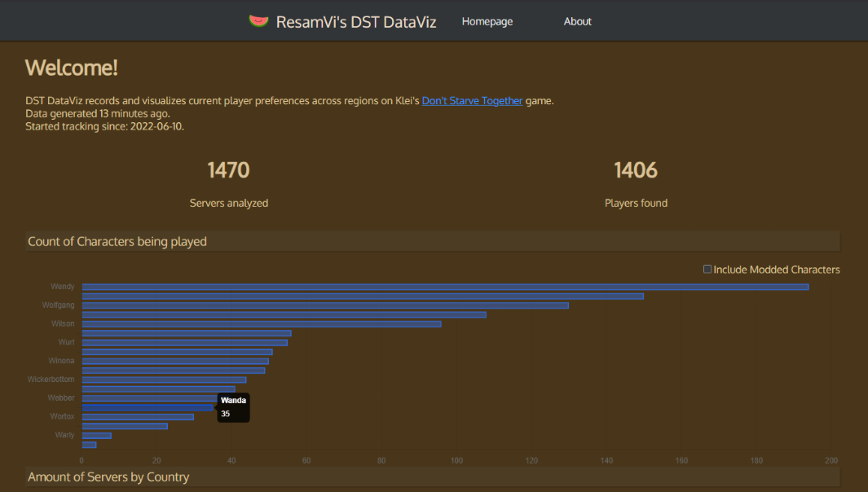Click the Amount of Servers by Country header
The image size is (868, 492).
[x=108, y=477]
